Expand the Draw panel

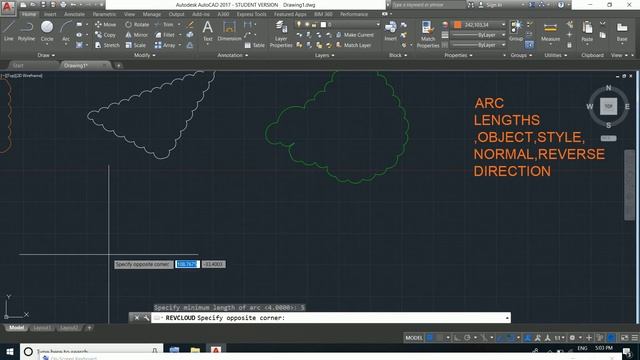(x=46, y=55)
